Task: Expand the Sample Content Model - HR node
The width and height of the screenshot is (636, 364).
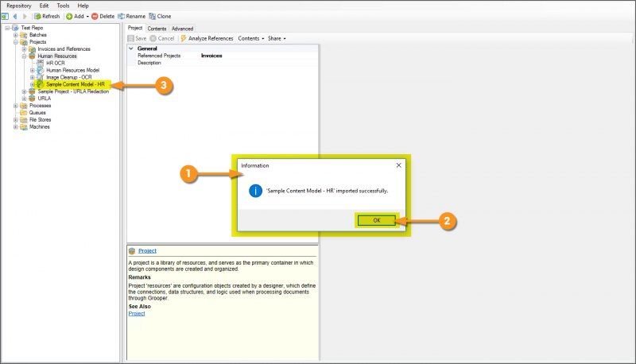Action: click(x=33, y=84)
